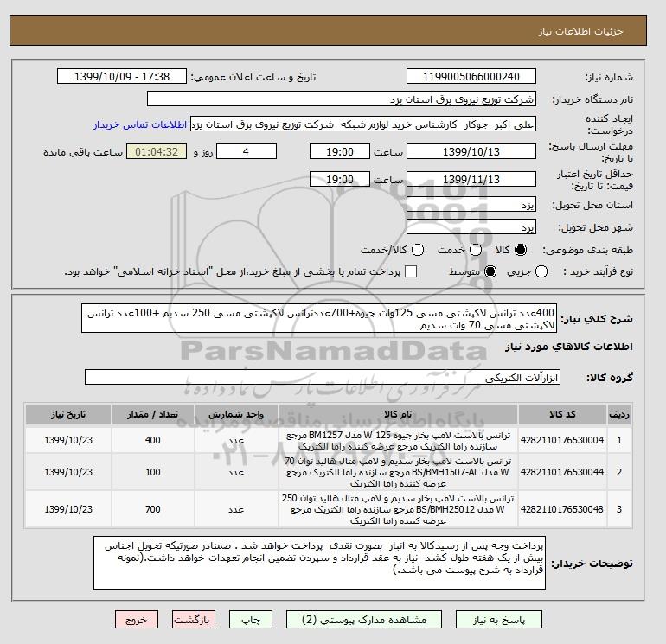Click the کد کالا column header

click(x=562, y=414)
